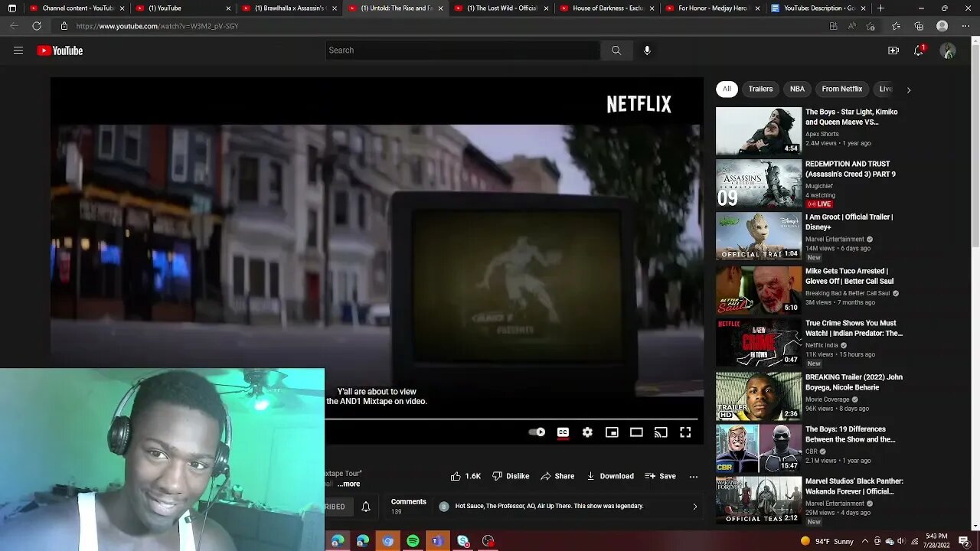Select the From Netflix filter chip
The image size is (980, 551).
coord(842,89)
